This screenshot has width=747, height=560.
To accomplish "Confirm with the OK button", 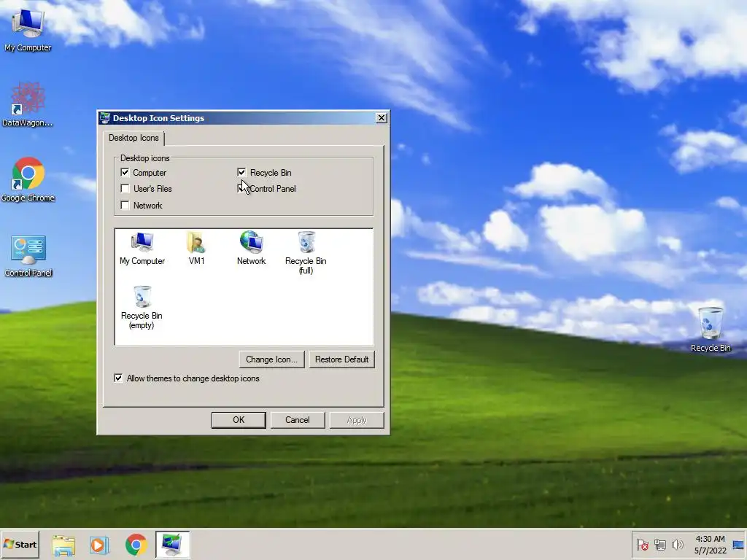I will click(239, 420).
